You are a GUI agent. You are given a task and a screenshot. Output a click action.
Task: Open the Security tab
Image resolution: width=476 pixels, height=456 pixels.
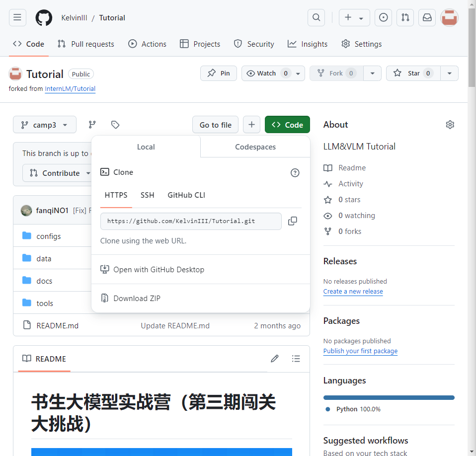(x=254, y=44)
